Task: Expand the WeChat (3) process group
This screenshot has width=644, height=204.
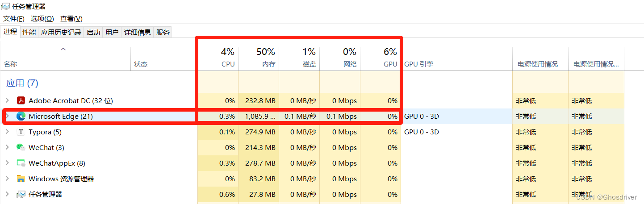Action: (7, 147)
